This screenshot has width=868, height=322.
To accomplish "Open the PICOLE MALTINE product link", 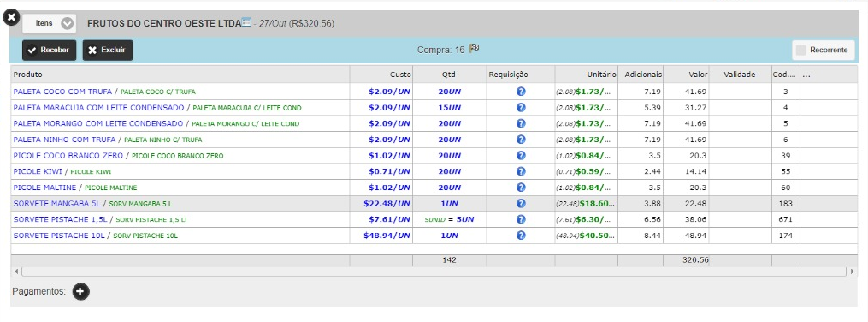I will (44, 188).
